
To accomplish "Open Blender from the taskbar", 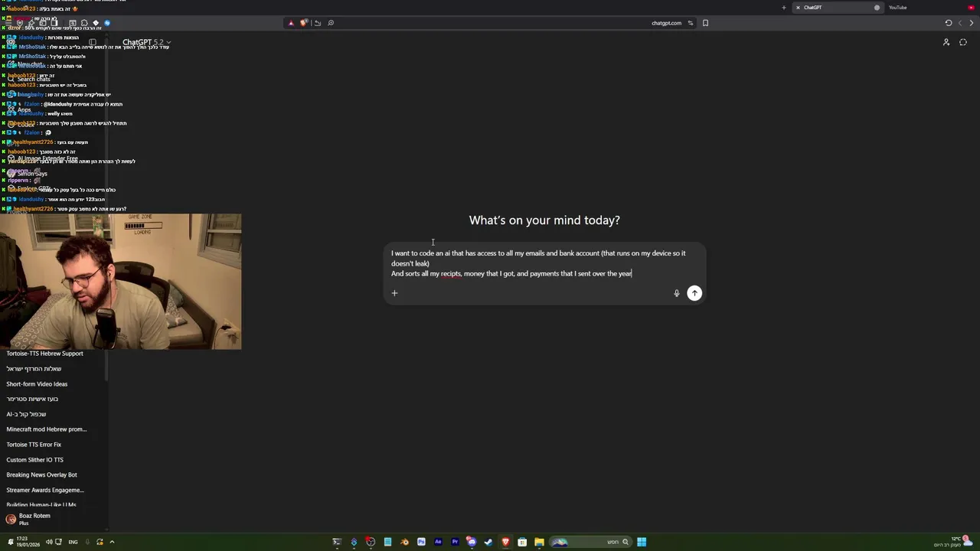I will [404, 542].
